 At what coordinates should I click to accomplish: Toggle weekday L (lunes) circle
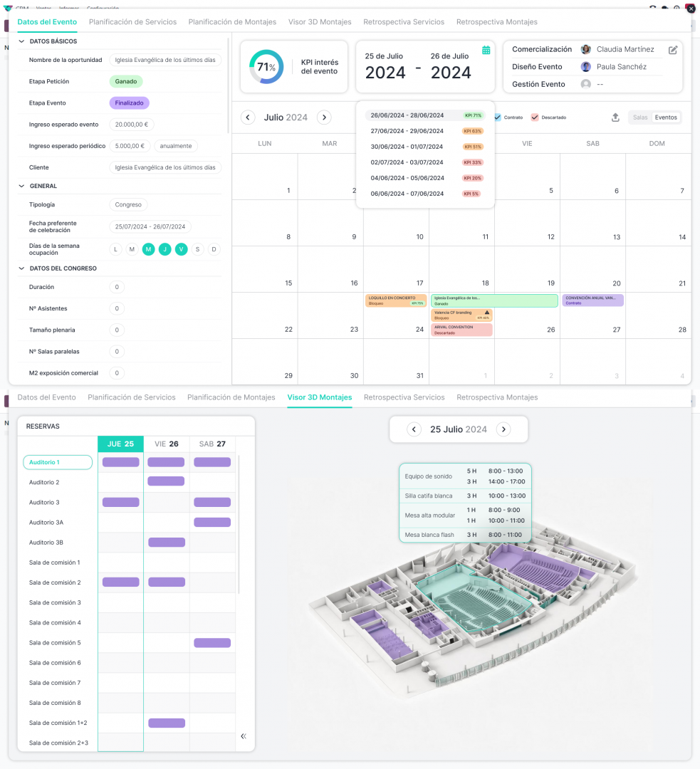coord(116,250)
